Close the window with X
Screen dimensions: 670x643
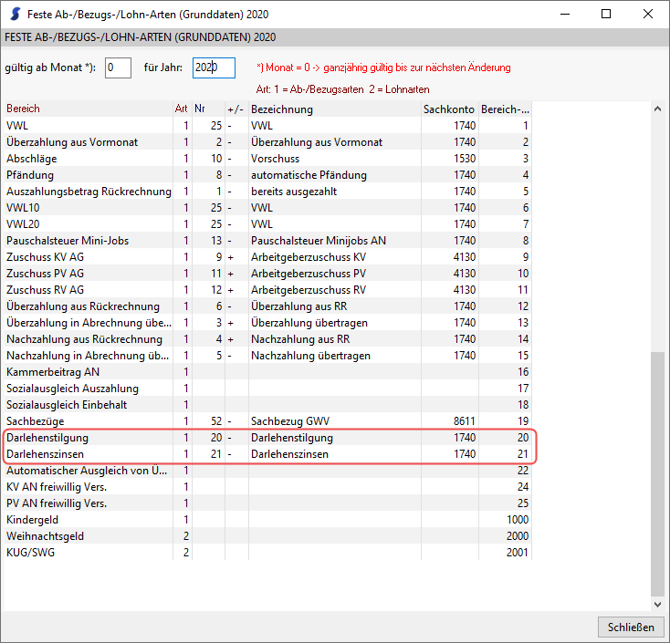[648, 14]
